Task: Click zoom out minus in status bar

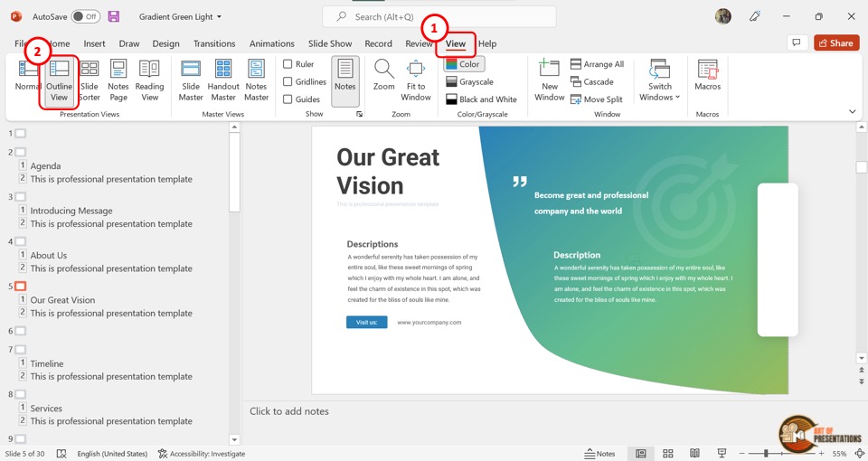Action: (x=741, y=453)
